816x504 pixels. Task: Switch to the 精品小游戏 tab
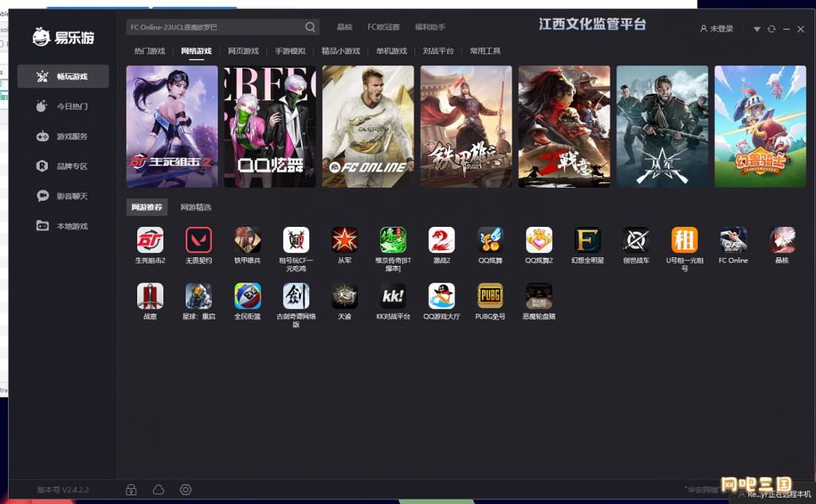pos(341,51)
